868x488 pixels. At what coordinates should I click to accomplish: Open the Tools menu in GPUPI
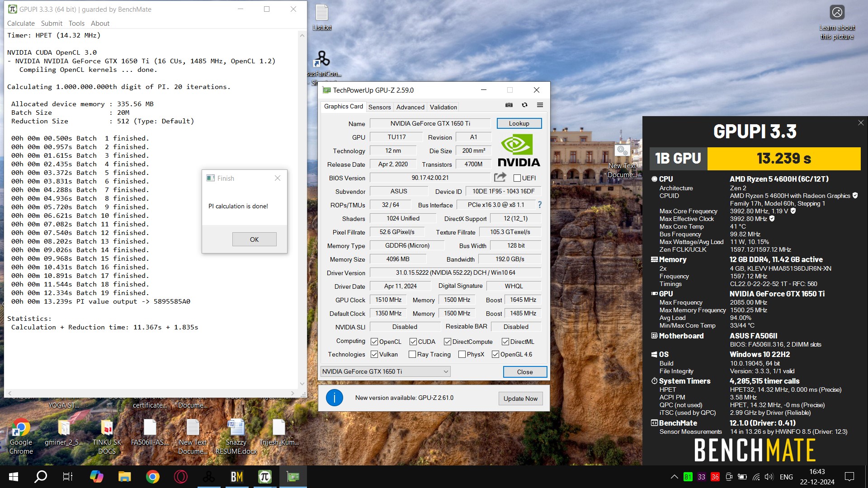tap(76, 23)
